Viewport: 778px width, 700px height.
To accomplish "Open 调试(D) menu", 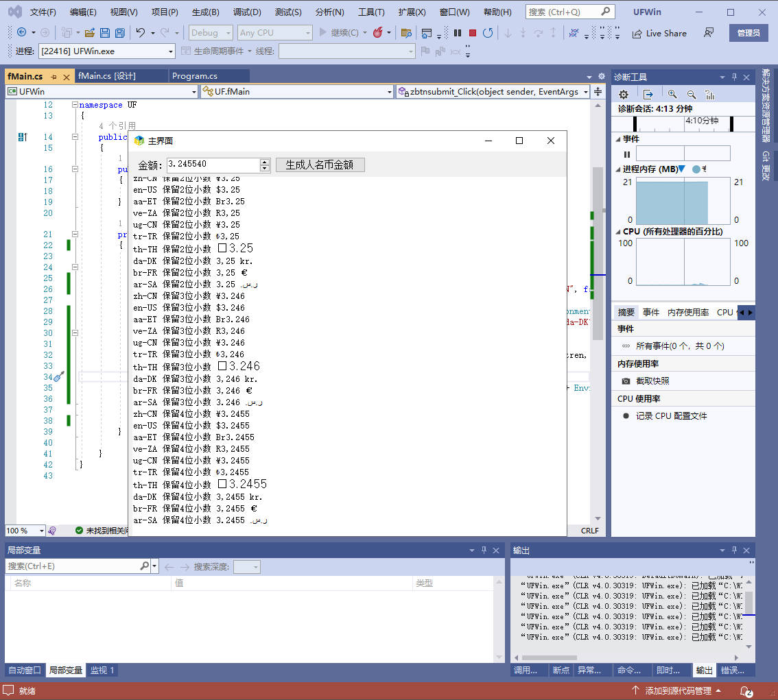I will pyautogui.click(x=246, y=12).
